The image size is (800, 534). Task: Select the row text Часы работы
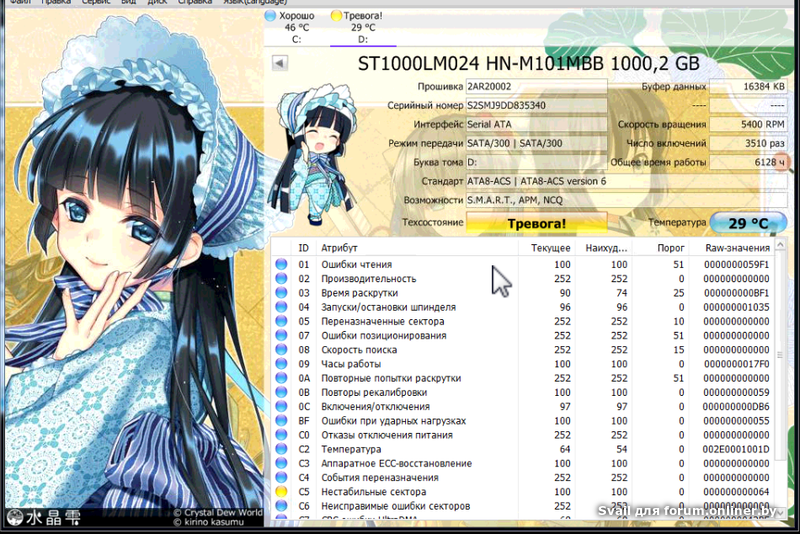pyautogui.click(x=351, y=364)
